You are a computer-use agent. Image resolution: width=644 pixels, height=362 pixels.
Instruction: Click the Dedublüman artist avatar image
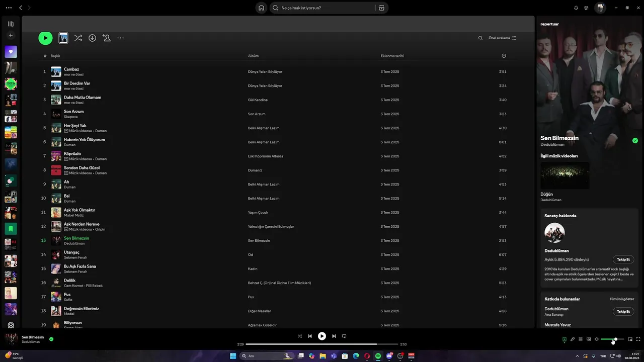pos(554,233)
